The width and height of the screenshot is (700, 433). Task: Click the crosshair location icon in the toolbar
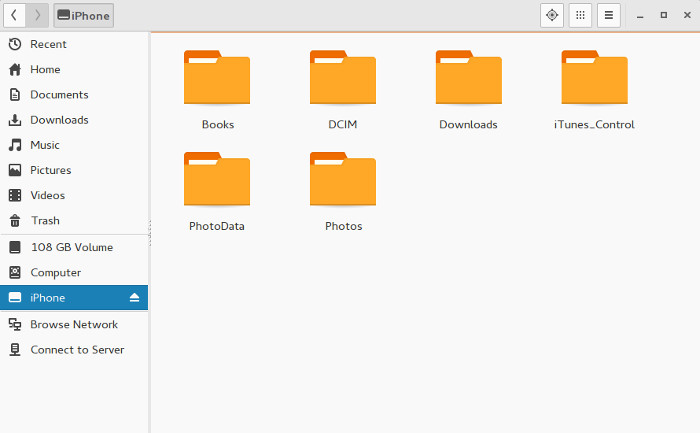point(551,15)
